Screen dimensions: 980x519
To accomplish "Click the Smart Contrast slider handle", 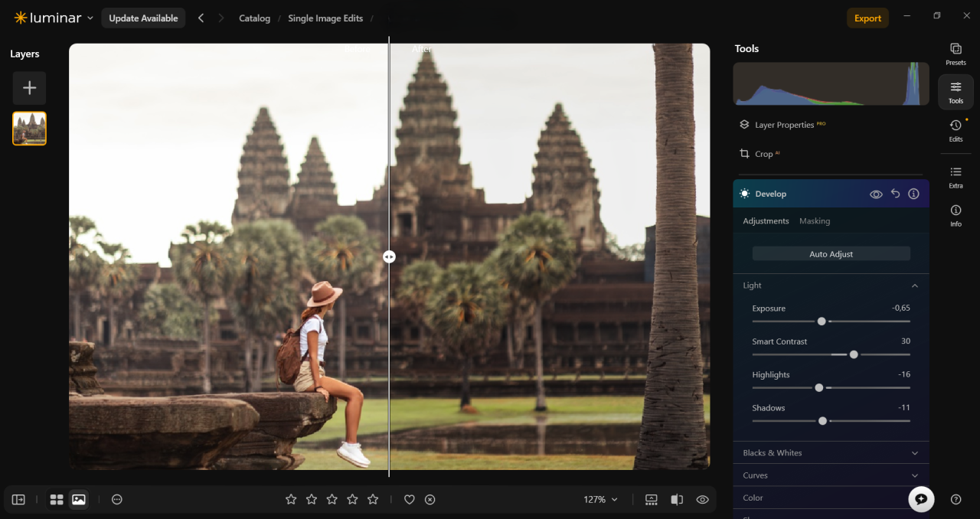I will (x=854, y=354).
